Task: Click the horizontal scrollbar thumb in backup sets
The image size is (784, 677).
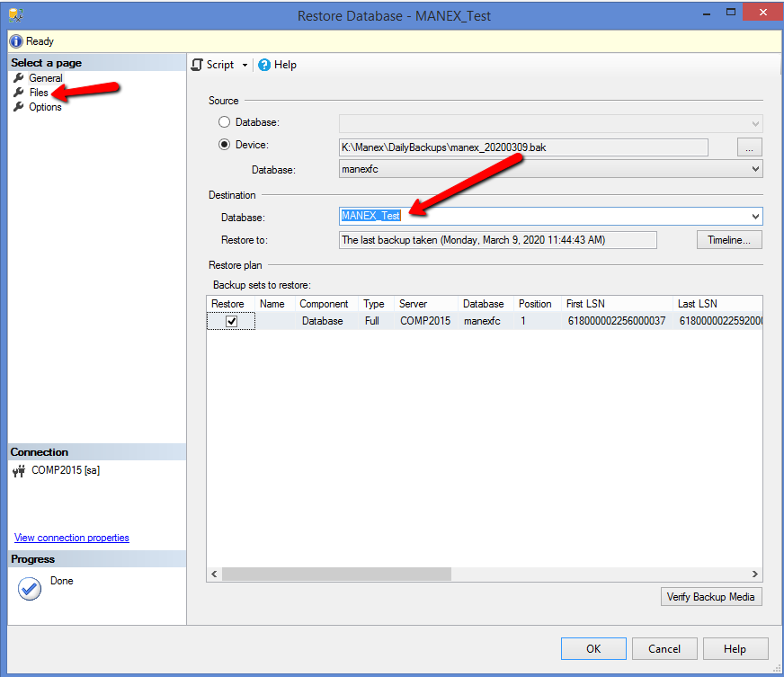Action: 336,574
